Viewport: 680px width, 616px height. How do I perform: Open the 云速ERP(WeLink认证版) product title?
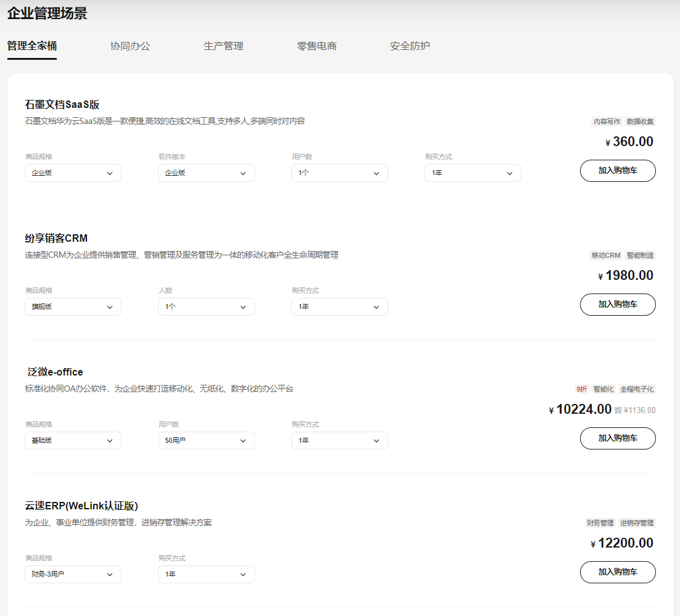point(81,506)
